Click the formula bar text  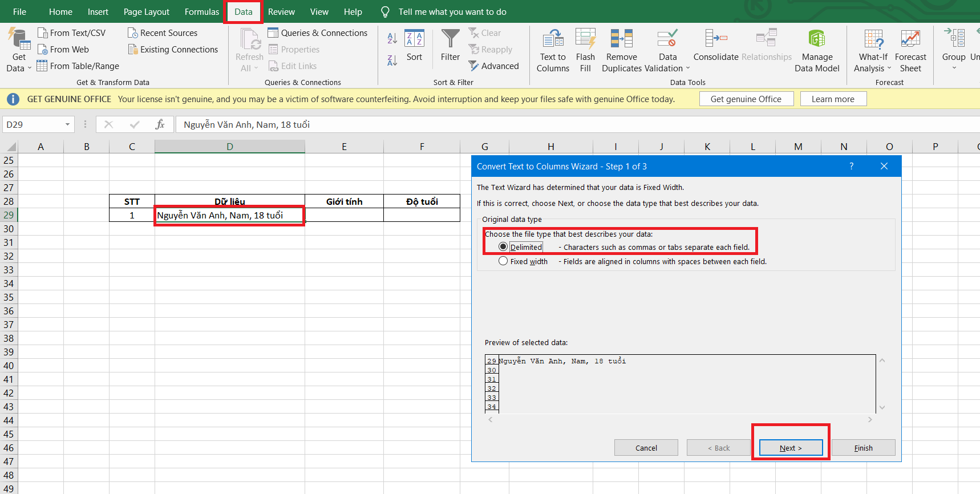(x=246, y=124)
